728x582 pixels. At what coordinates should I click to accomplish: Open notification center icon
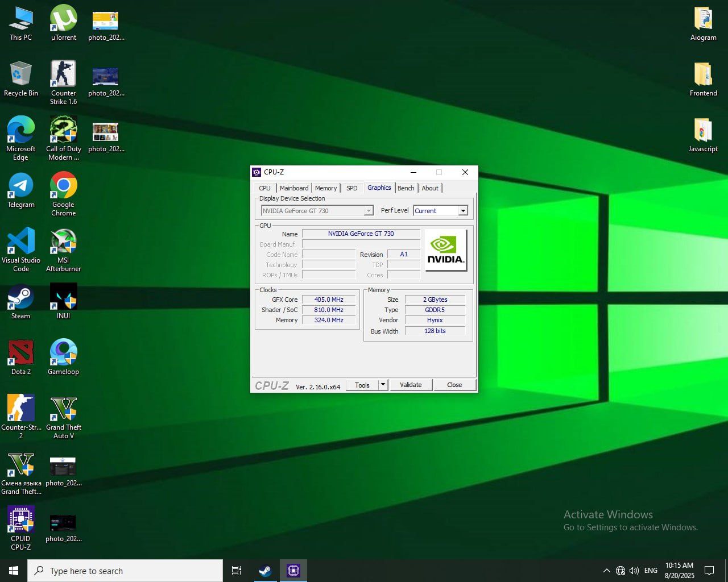pyautogui.click(x=709, y=571)
